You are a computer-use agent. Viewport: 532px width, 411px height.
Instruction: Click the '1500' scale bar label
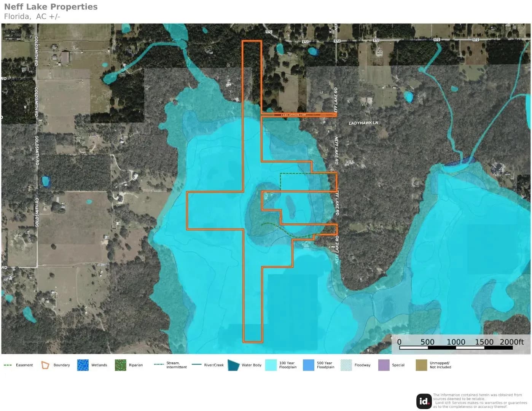[484, 342]
